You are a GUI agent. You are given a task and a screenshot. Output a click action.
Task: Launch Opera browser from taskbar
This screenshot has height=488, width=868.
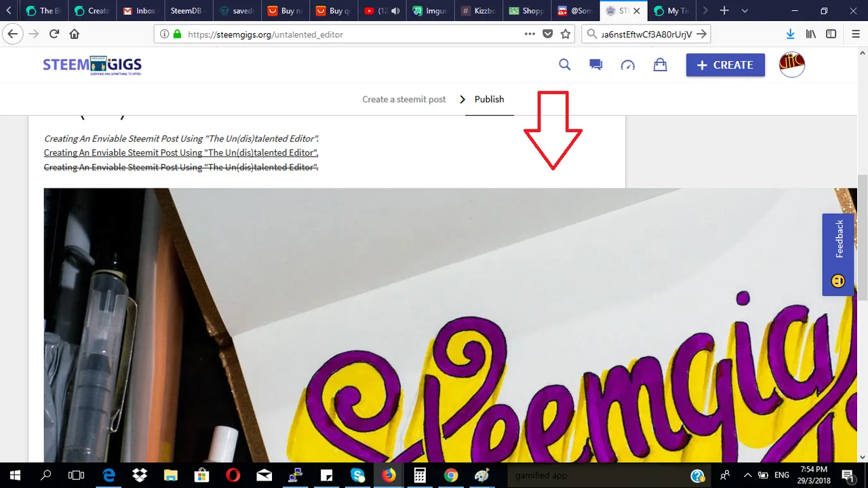[x=233, y=475]
